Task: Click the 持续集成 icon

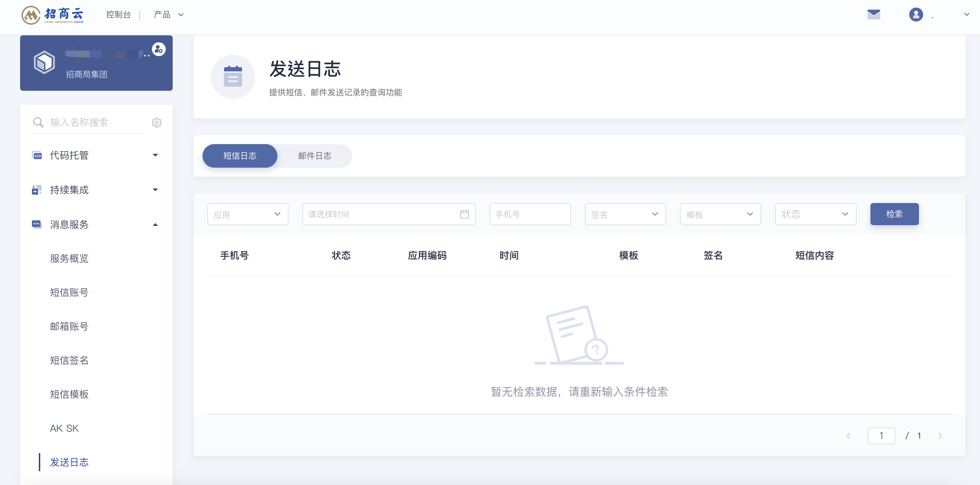Action: 37,189
